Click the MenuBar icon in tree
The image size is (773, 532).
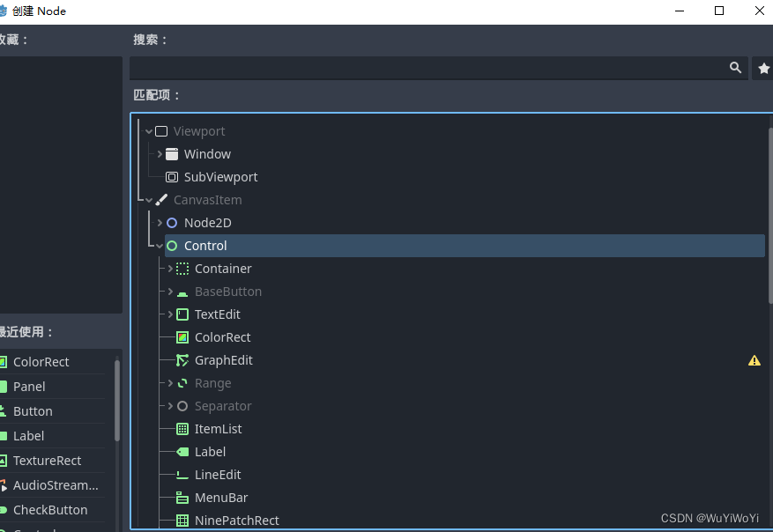click(x=182, y=498)
